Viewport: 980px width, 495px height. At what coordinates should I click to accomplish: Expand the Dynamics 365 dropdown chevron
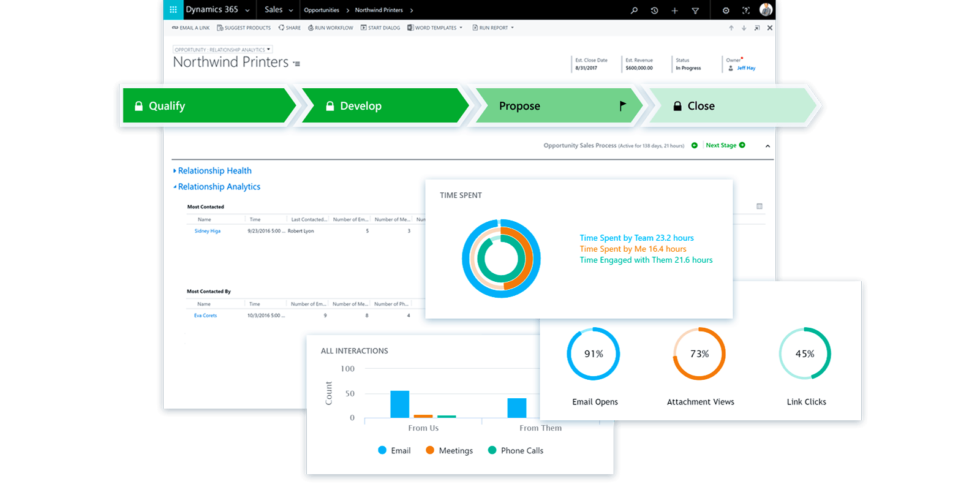coord(247,10)
